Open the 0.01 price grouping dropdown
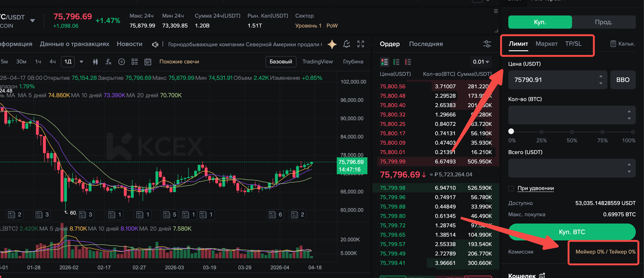 pos(480,62)
